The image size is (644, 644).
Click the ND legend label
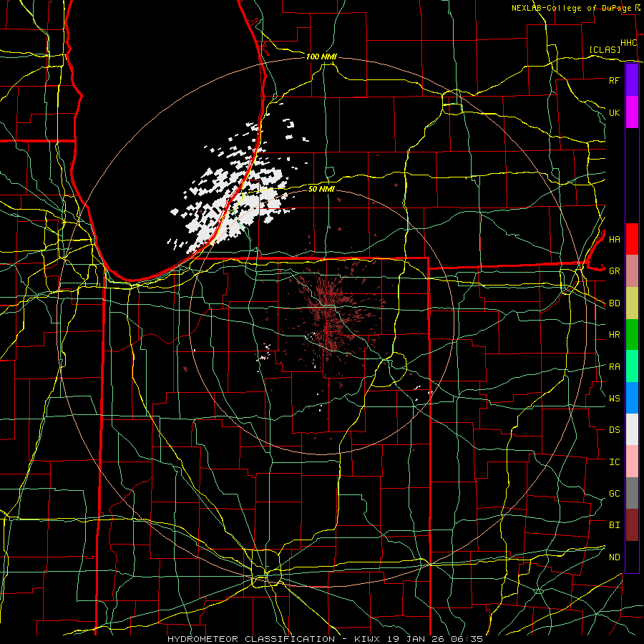[x=615, y=557]
